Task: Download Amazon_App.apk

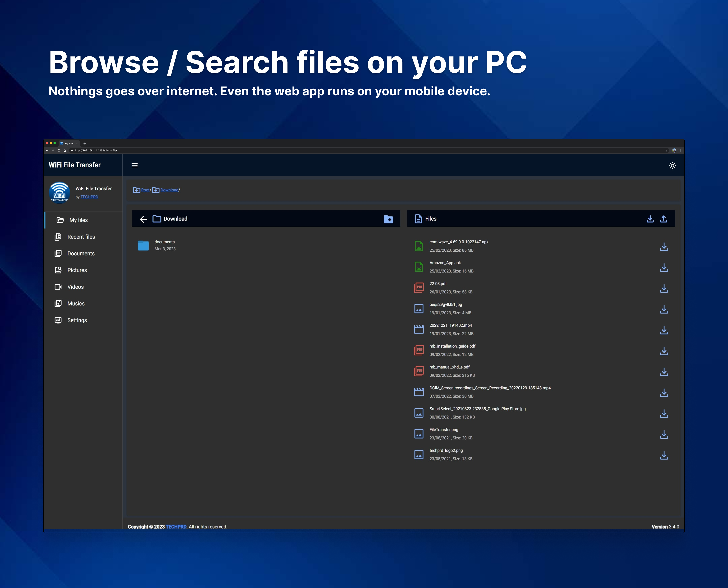Action: 664,268
